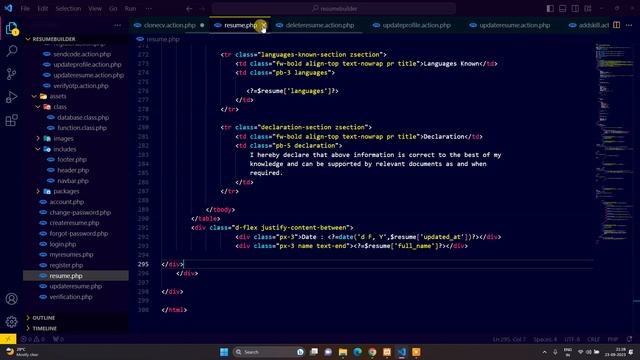Click the resume.php breadcrumb
The height and width of the screenshot is (360, 640).
[x=162, y=39]
